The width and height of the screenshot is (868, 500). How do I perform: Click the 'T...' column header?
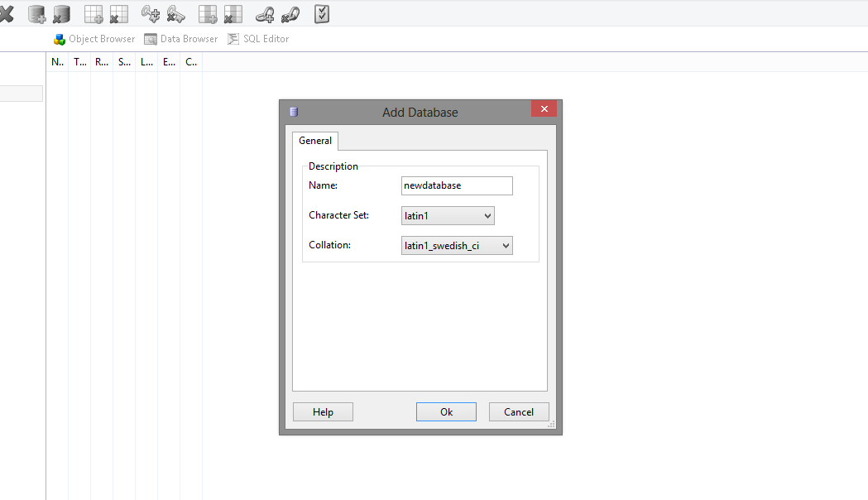click(x=79, y=62)
